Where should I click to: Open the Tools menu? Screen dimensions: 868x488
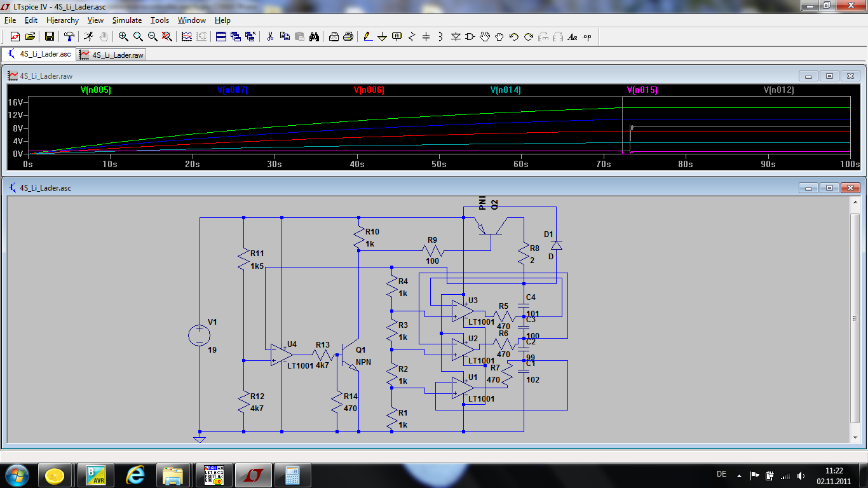(x=159, y=20)
